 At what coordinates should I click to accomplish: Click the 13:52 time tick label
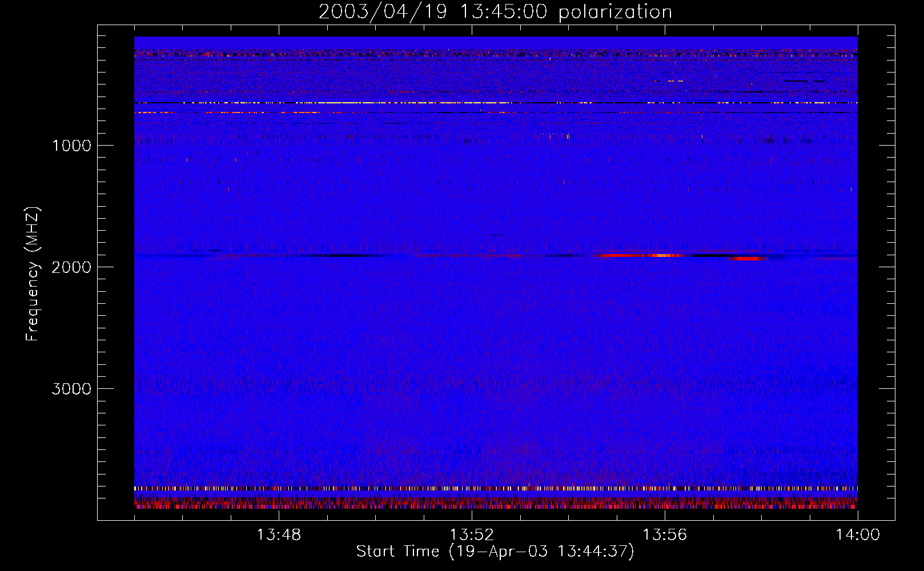[x=472, y=535]
